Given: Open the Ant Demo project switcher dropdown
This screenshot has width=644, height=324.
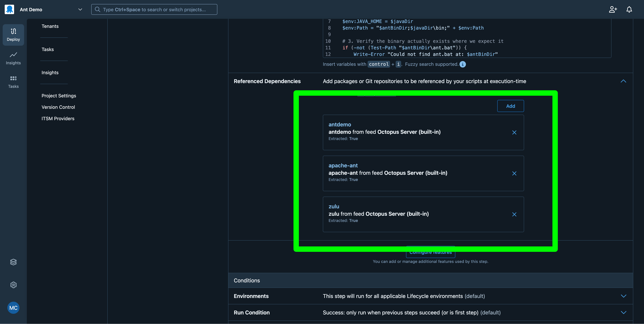Looking at the screenshot, I should [80, 10].
